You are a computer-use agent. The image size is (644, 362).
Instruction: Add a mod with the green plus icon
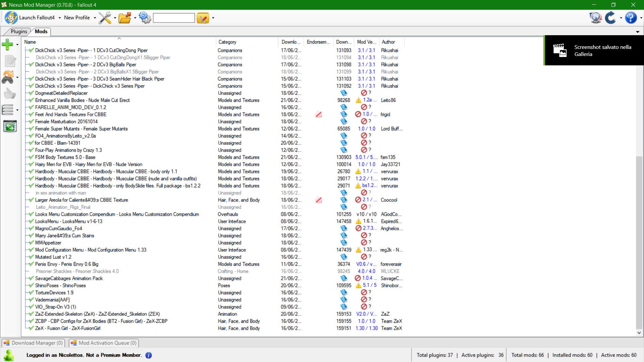point(7,44)
